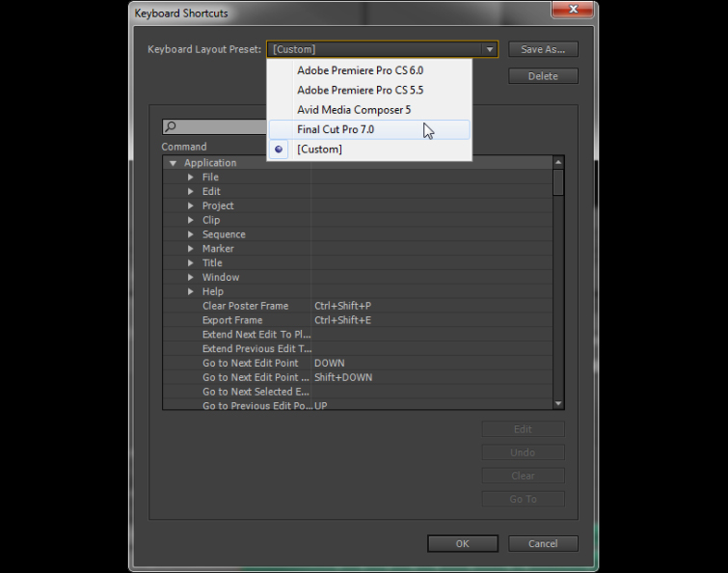Click the Ctrl+Shift+E shortcut cell
Viewport: 728px width, 573px height.
[342, 320]
